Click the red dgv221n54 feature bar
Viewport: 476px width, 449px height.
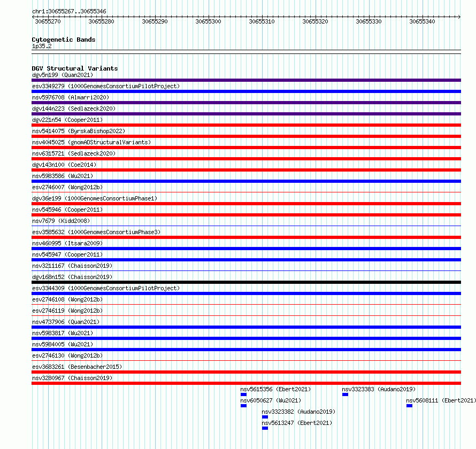click(246, 125)
